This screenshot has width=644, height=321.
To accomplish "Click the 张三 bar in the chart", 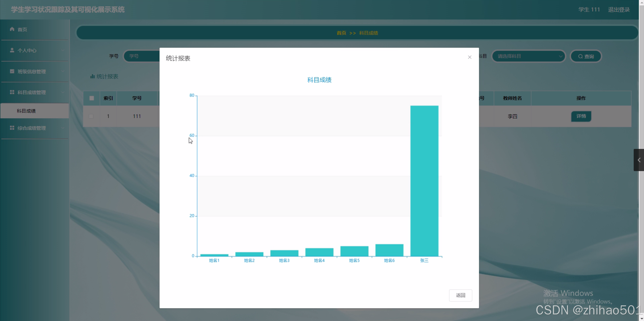I will [424, 181].
